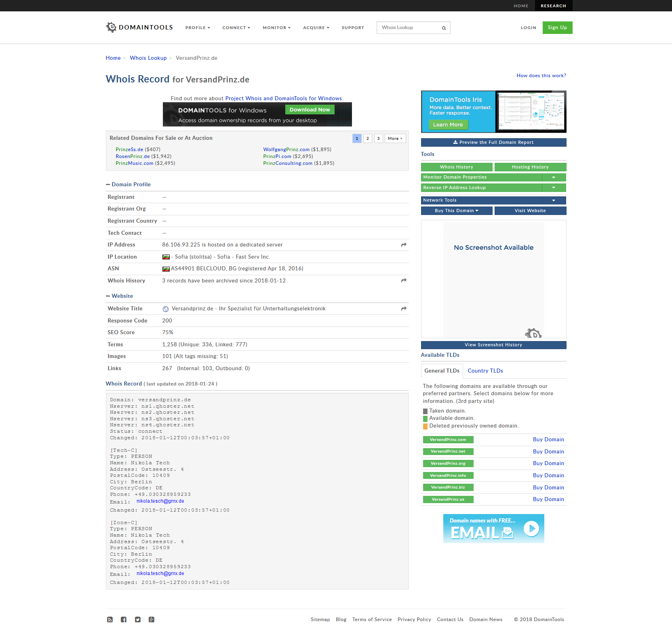Viewport: 672px width, 630px height.
Task: Click the Bulgarian flag in ASN row
Action: tap(166, 269)
